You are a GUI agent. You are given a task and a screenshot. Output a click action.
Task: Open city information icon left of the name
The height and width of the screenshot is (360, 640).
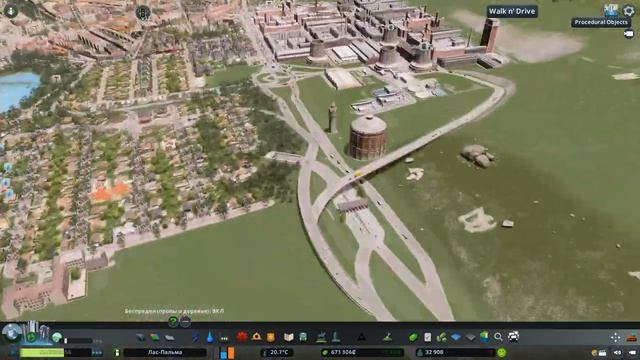(x=117, y=352)
